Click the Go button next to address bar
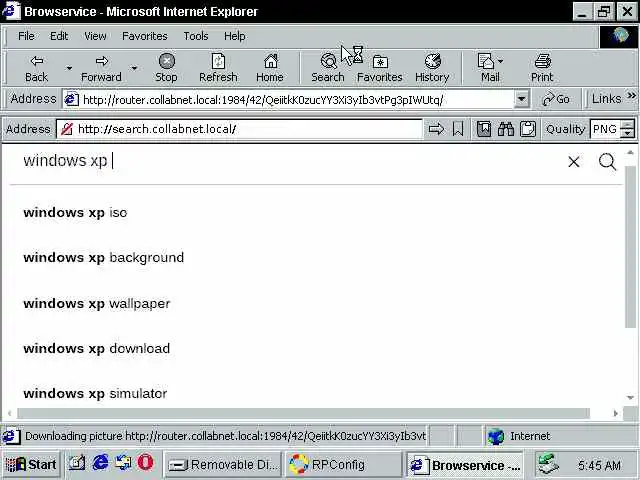This screenshot has height=480, width=640. [x=556, y=99]
